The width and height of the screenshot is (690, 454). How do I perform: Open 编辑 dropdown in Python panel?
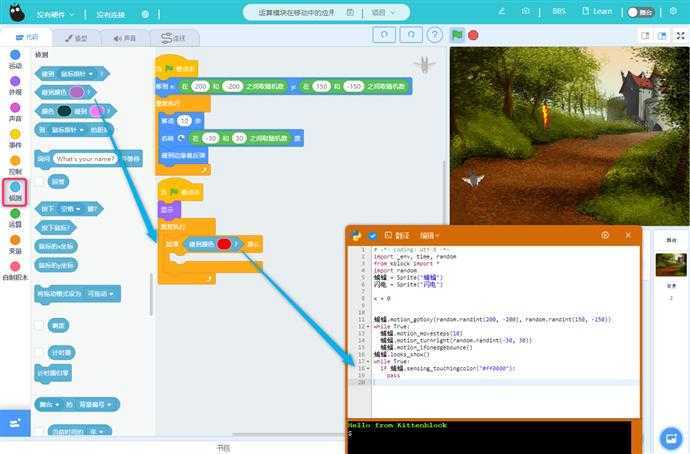(x=429, y=236)
